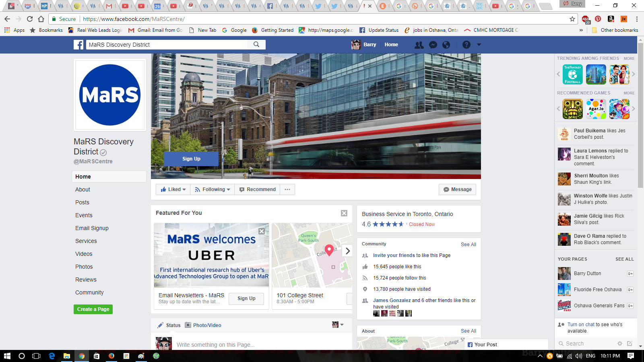Click the map location pin
The width and height of the screenshot is (644, 362).
point(329,250)
